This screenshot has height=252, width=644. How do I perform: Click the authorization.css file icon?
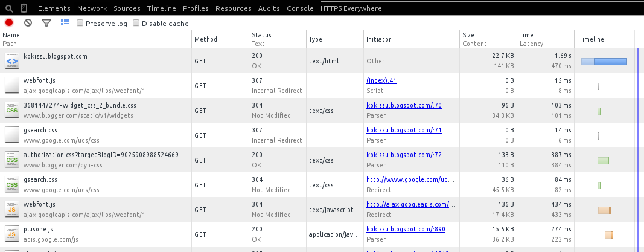(12, 160)
